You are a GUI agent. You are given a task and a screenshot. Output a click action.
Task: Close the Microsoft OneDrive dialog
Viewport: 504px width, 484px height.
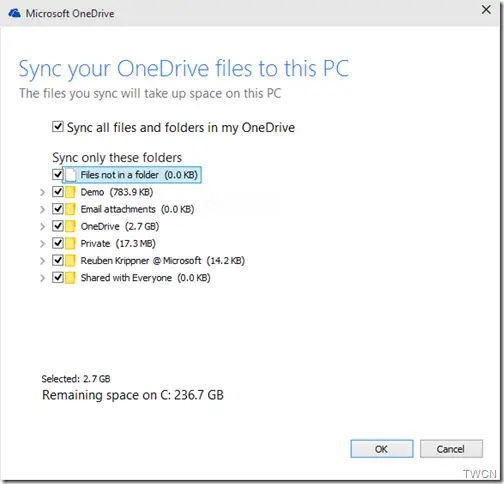[486, 10]
